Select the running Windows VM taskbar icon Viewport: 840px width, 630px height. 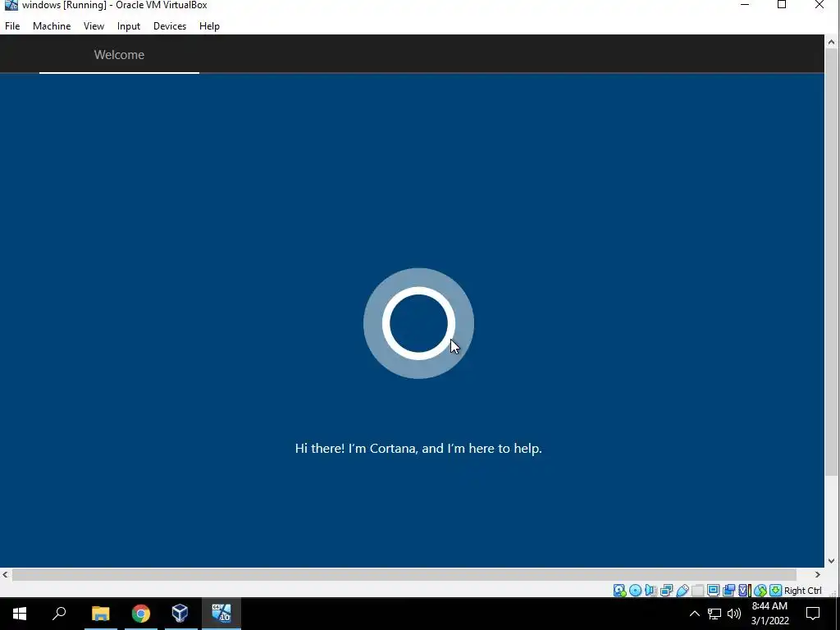click(221, 614)
